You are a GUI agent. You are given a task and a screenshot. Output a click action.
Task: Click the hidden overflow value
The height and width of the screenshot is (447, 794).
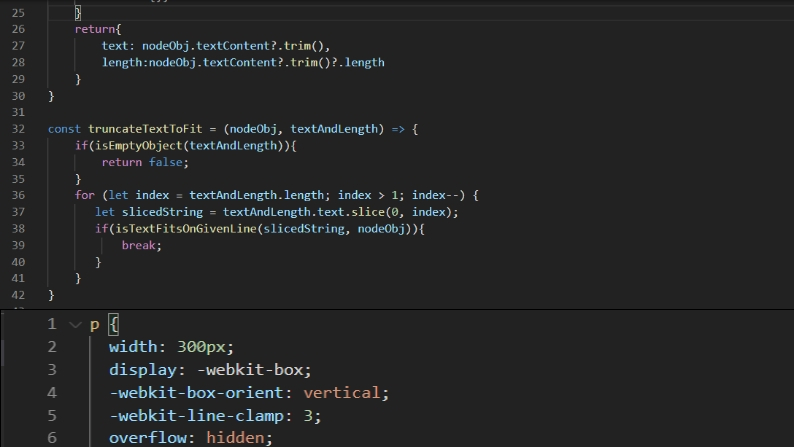click(x=240, y=437)
